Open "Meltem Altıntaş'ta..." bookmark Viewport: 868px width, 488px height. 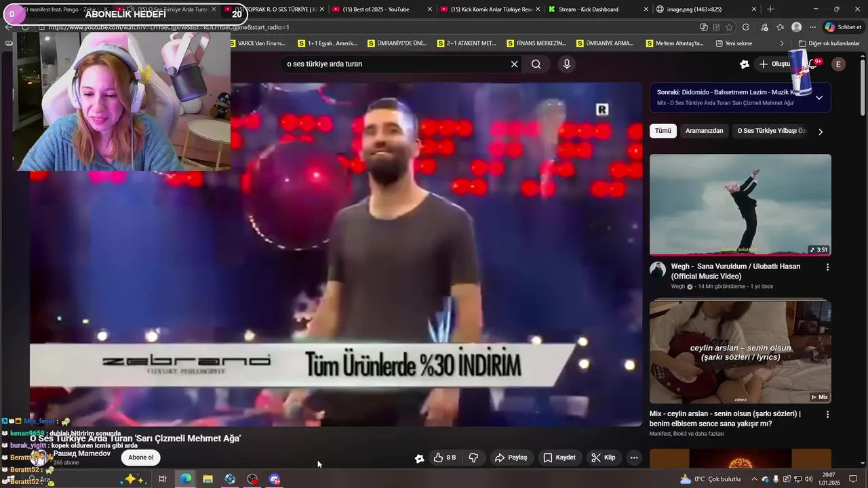[674, 43]
